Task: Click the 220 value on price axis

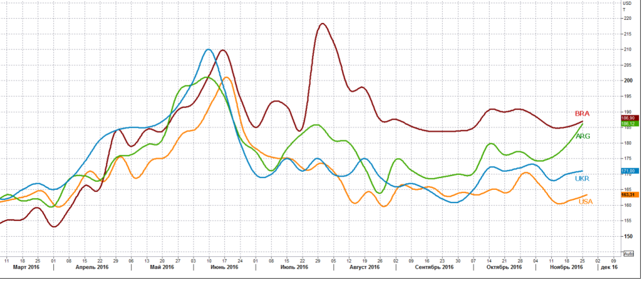Action: [627, 18]
